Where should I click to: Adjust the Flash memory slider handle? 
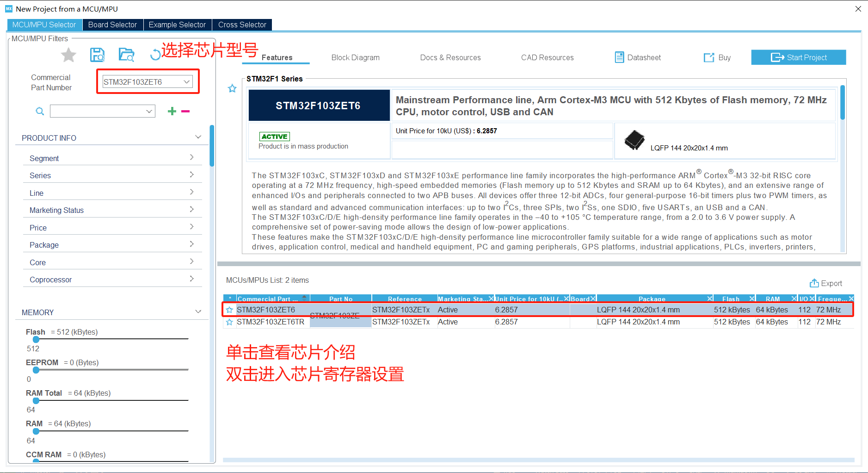pos(36,339)
